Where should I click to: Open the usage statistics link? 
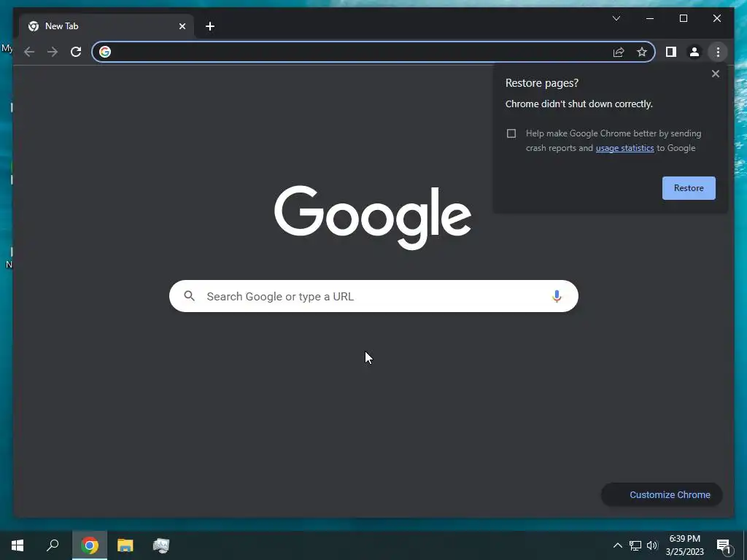tap(624, 148)
